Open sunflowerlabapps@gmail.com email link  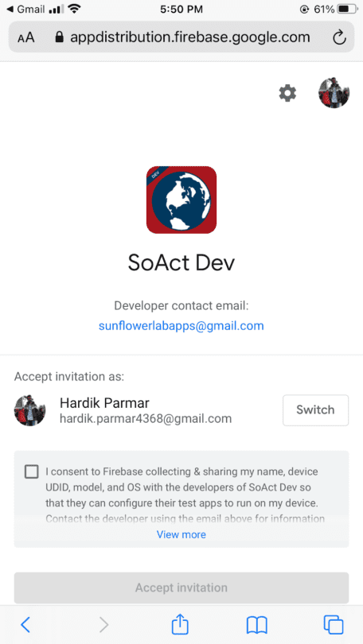(x=181, y=326)
